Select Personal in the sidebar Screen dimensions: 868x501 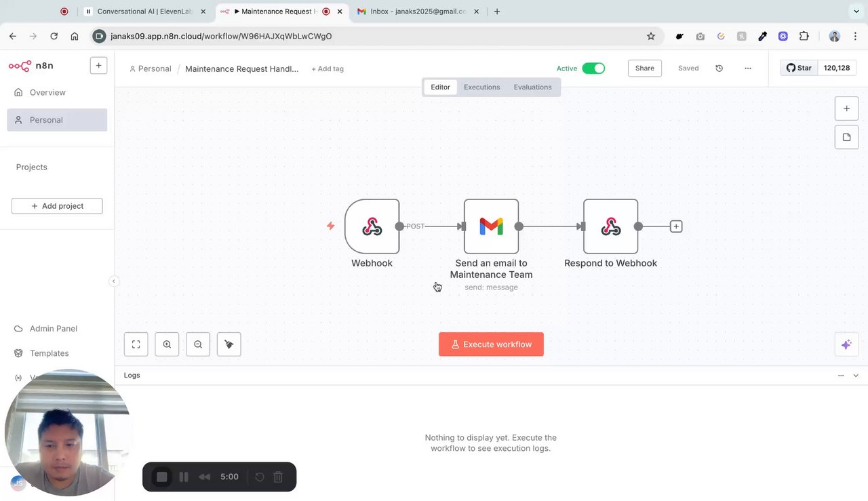(x=57, y=120)
